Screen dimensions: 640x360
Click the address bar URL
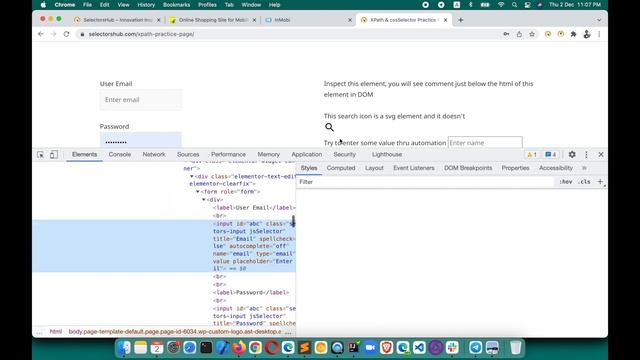141,34
